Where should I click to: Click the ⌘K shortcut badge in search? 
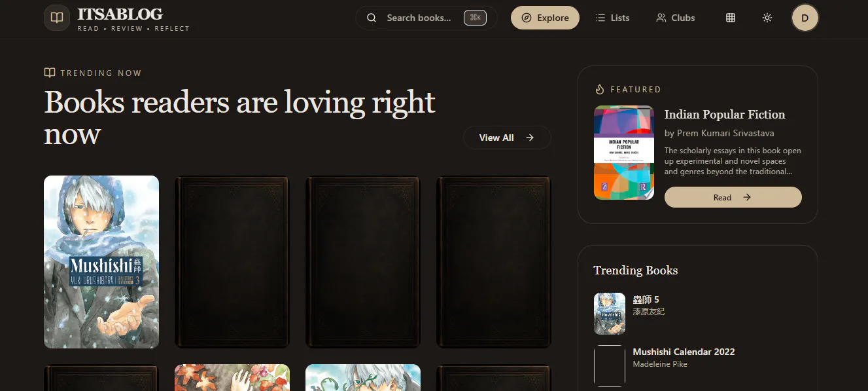pyautogui.click(x=475, y=18)
